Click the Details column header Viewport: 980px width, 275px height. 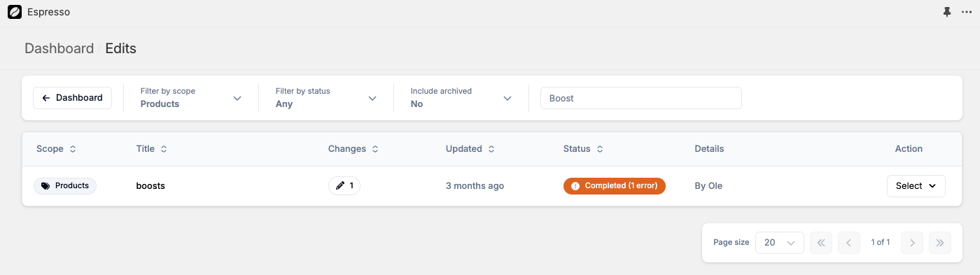point(709,149)
